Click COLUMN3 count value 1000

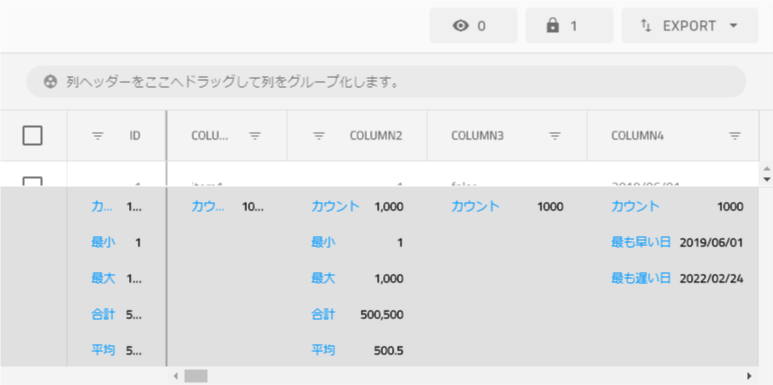point(550,207)
